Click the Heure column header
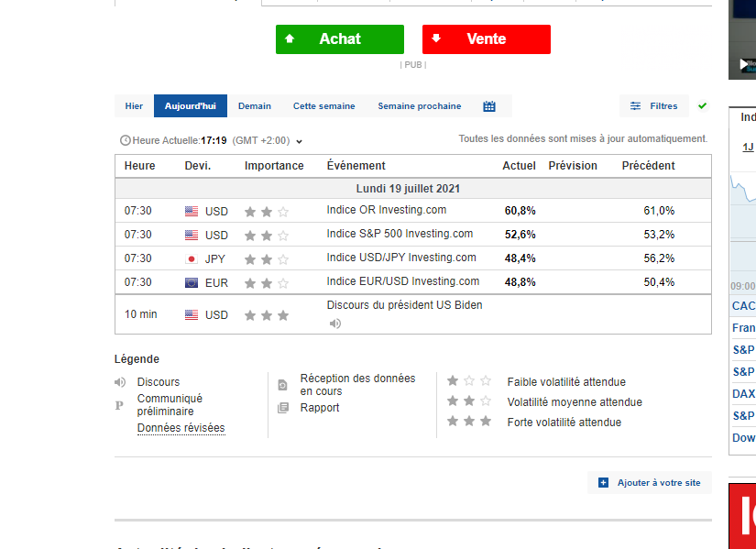 [140, 166]
